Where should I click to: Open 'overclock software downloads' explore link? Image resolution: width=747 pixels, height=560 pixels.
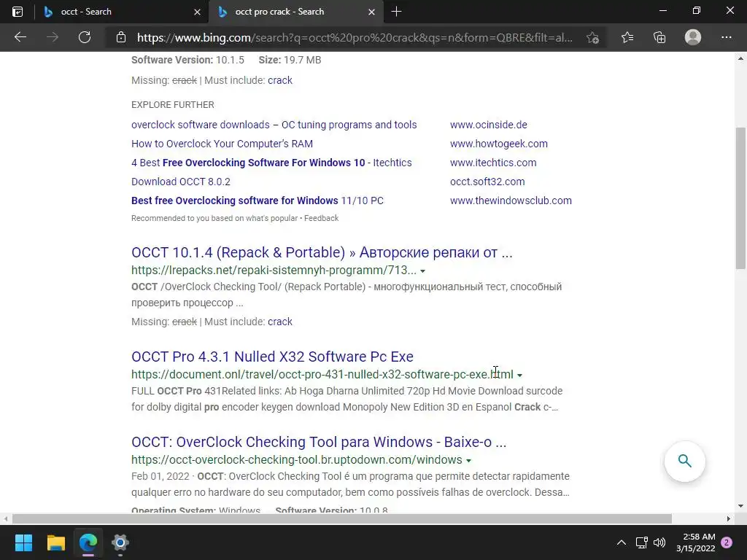[274, 125]
